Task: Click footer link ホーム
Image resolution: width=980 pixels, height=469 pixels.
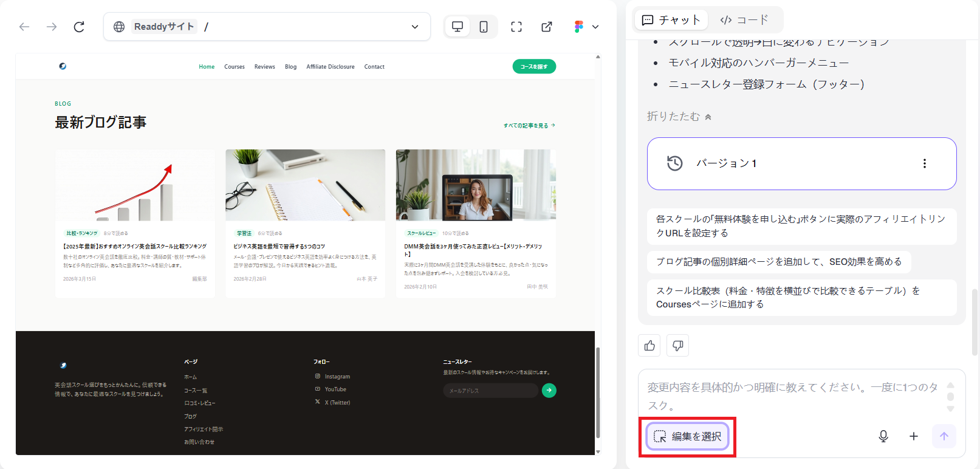Action: click(191, 377)
